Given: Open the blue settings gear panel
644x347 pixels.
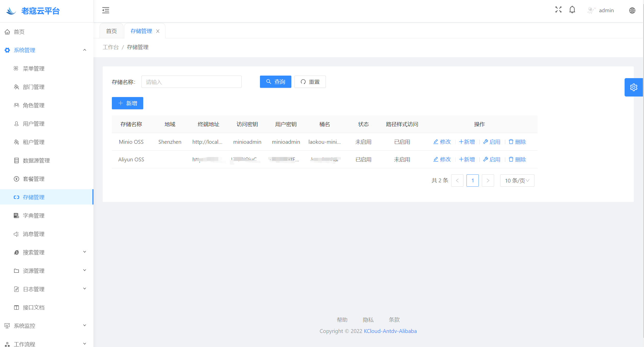Looking at the screenshot, I should tap(634, 87).
